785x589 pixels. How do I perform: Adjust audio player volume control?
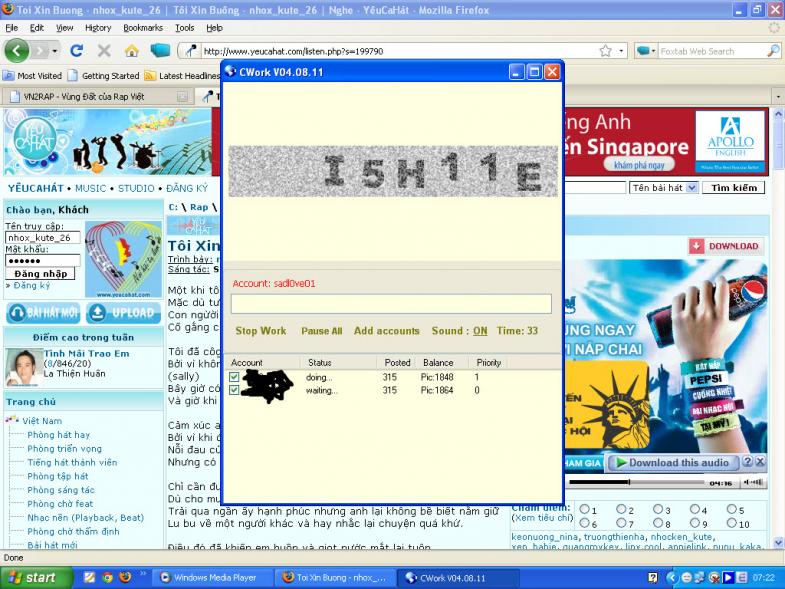pos(754,482)
